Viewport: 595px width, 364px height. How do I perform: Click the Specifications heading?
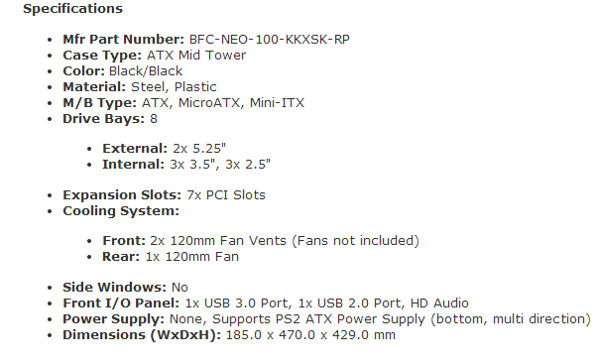coord(72,8)
